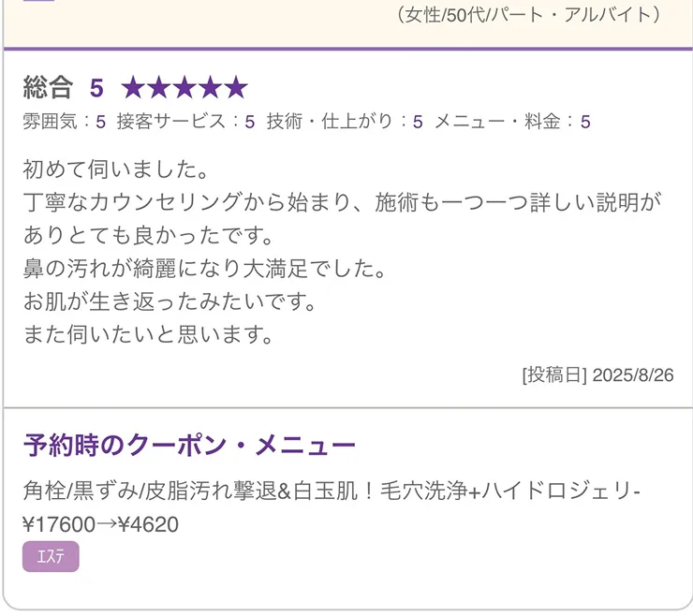This screenshot has width=693, height=616.
Task: Click the review line 鼻の汚れが綺麗になり大満足でした
Action: 204,270
